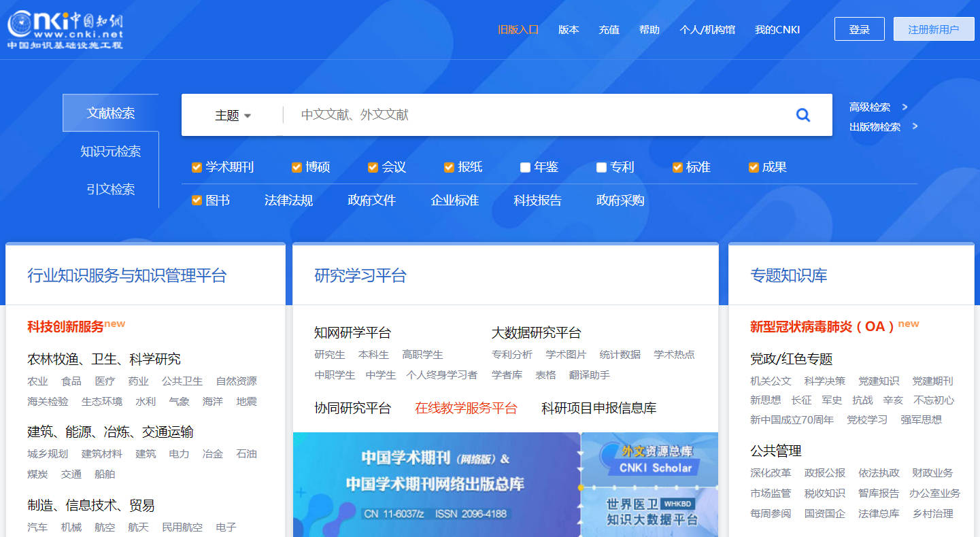Open the 个人终身学习者 link

click(442, 375)
